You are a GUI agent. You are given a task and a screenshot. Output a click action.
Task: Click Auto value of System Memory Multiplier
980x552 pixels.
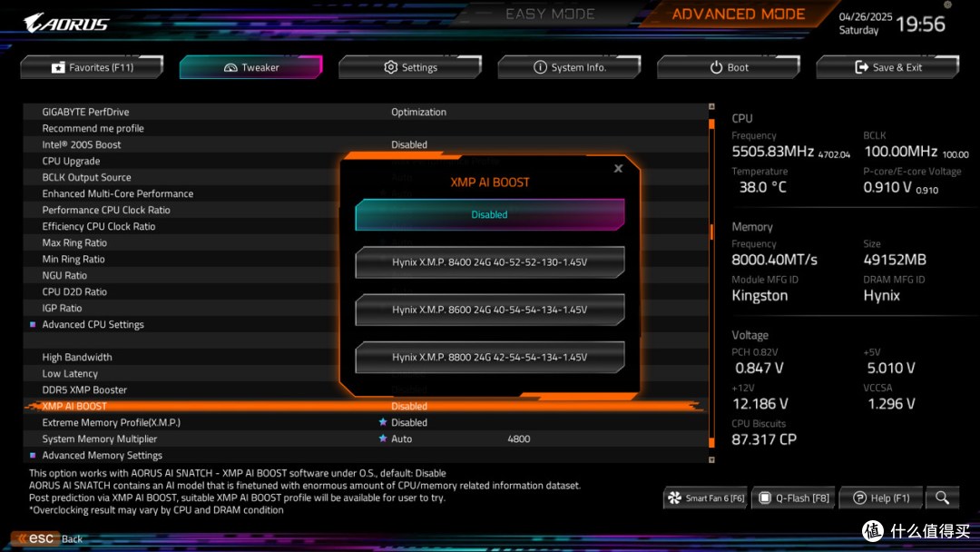[401, 439]
